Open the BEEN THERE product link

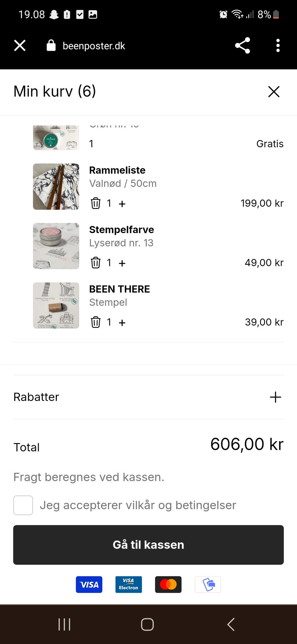[x=119, y=289]
